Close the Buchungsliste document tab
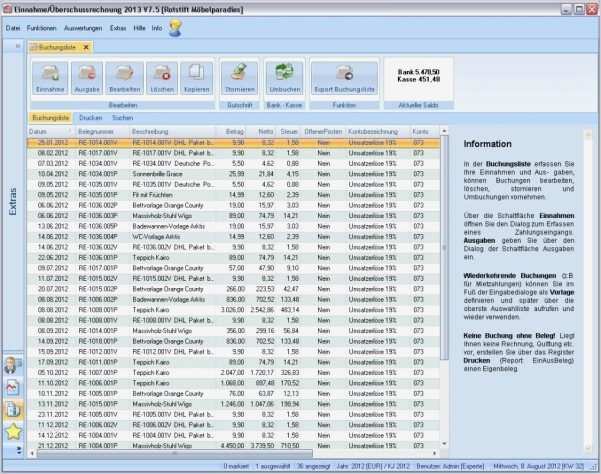The image size is (601, 474). click(86, 47)
